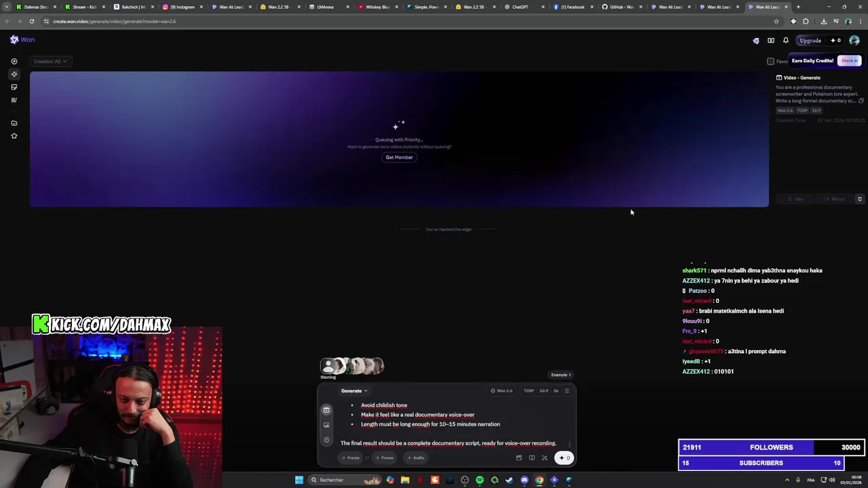
Task: Select the sparkle create icon in sidebar
Action: pyautogui.click(x=14, y=75)
